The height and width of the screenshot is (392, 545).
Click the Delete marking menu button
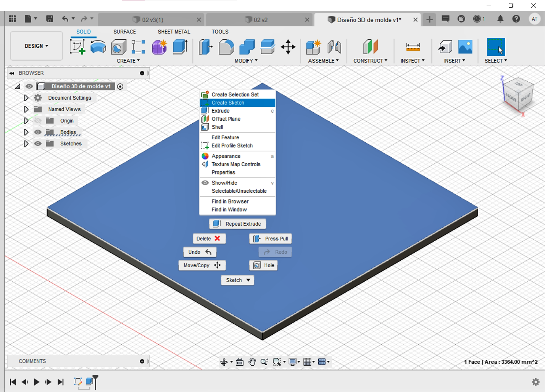click(209, 239)
